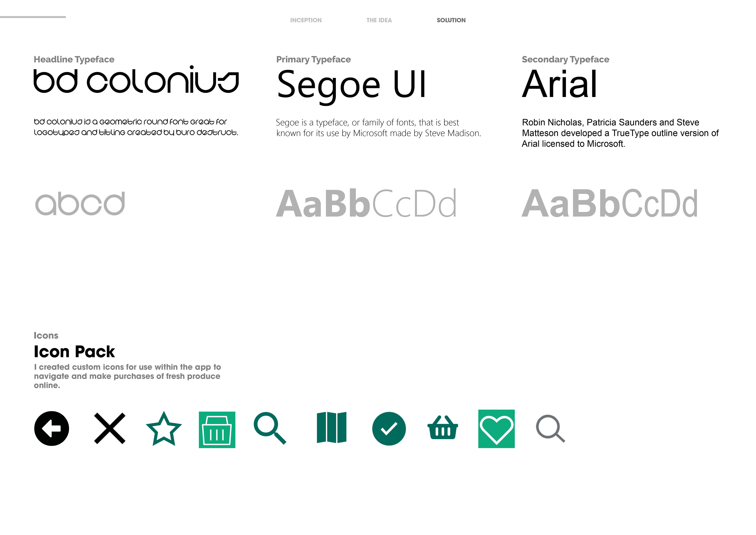Click the 'Primary Typeface' label
Viewport: 756px width, 535px height.
(313, 60)
